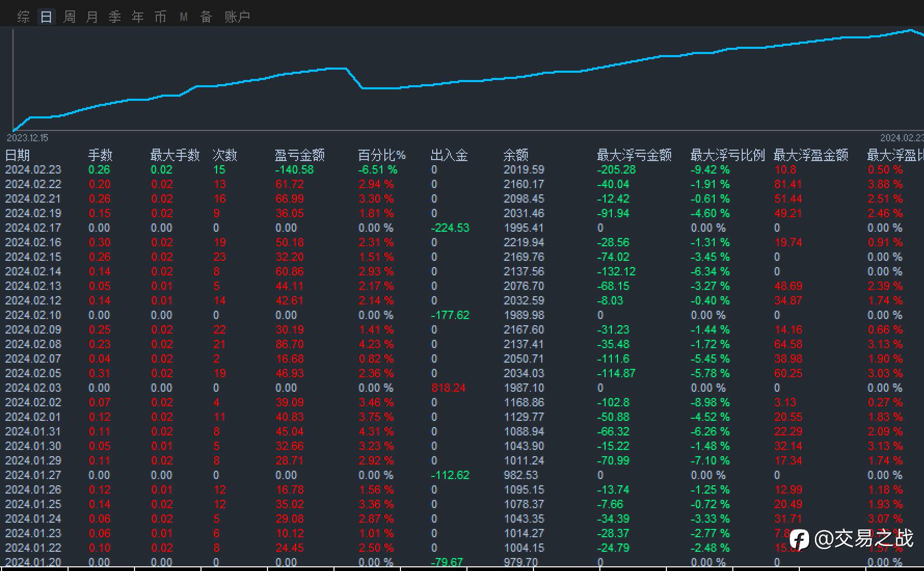Viewport: 924px width, 571px height.
Task: Select the 2024.01.24 date cell
Action: click(x=33, y=519)
